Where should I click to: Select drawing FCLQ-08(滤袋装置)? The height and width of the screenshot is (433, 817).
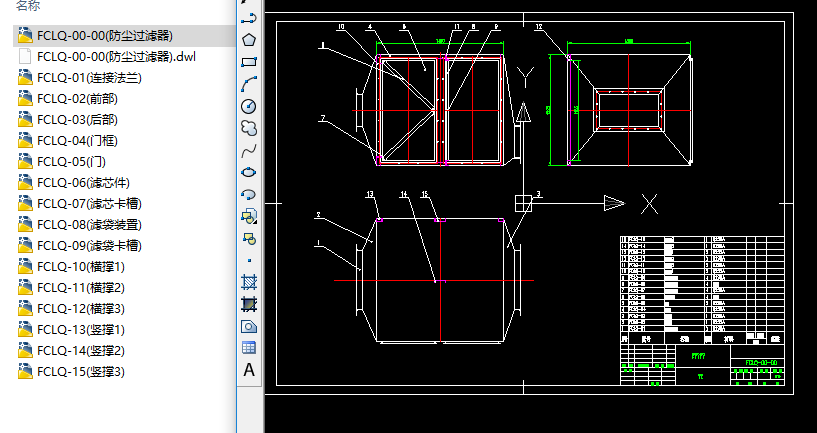click(88, 224)
